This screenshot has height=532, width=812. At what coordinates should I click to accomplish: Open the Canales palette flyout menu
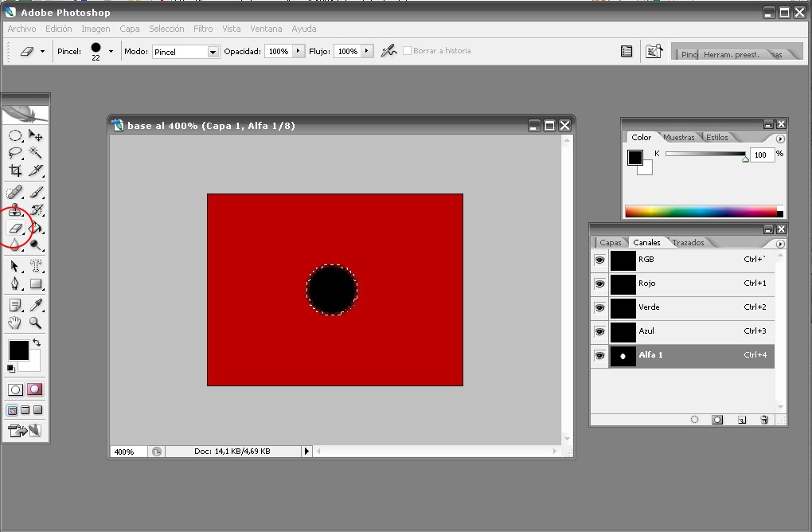coord(780,244)
